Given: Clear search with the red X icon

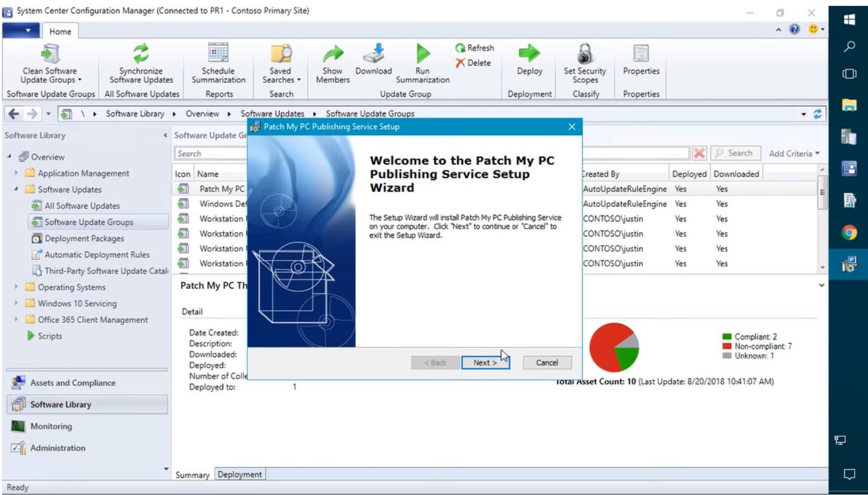Looking at the screenshot, I should coord(699,153).
